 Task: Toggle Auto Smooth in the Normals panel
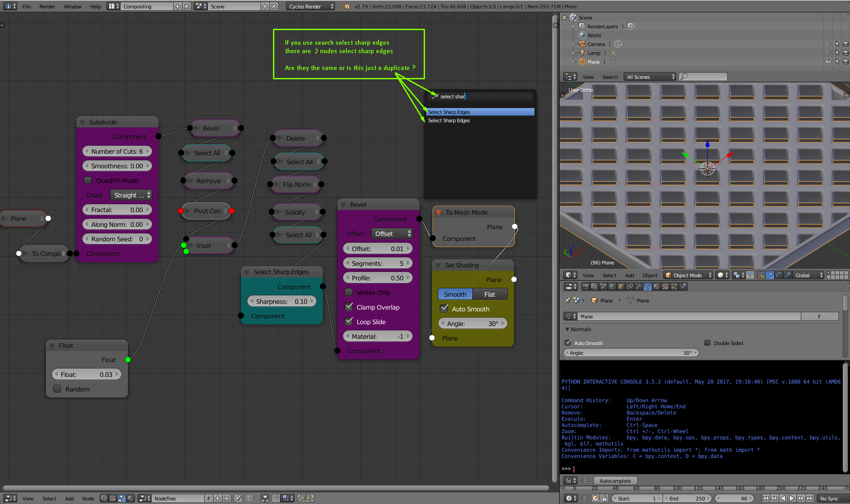coord(568,343)
